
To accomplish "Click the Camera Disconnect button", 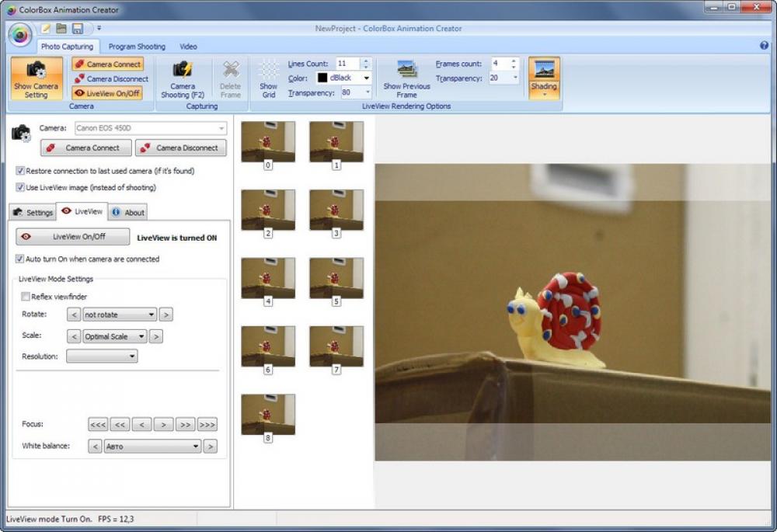I will [x=181, y=148].
